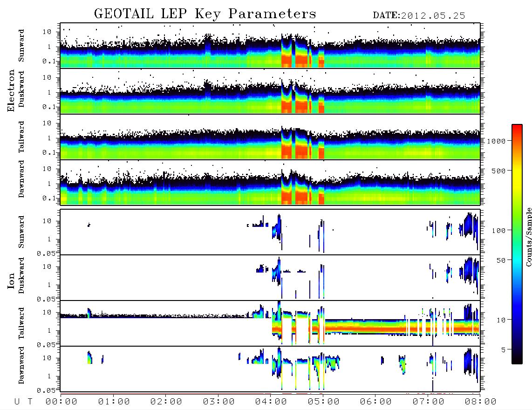Click the 50 colorbar tick value
This screenshot has height=410, width=532.
point(501,260)
